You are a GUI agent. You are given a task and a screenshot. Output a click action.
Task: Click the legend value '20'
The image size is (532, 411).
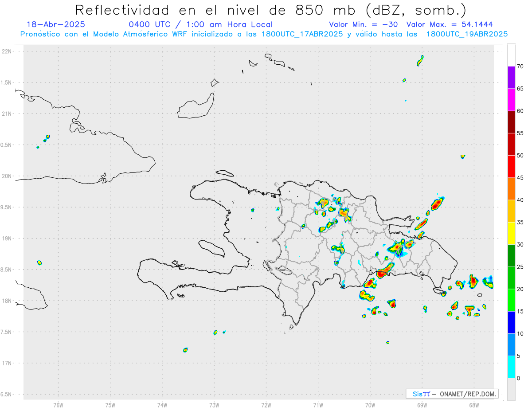click(520, 289)
